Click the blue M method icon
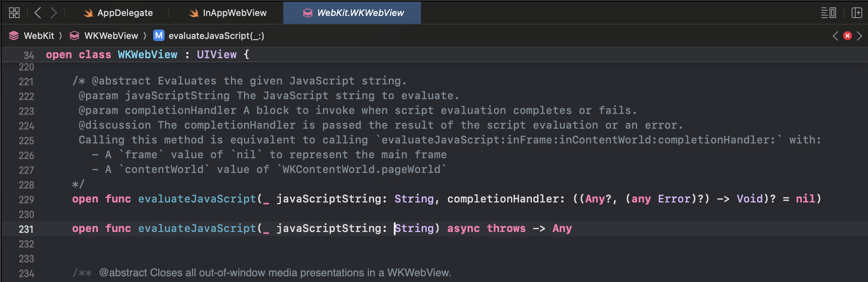The image size is (868, 282). (158, 36)
